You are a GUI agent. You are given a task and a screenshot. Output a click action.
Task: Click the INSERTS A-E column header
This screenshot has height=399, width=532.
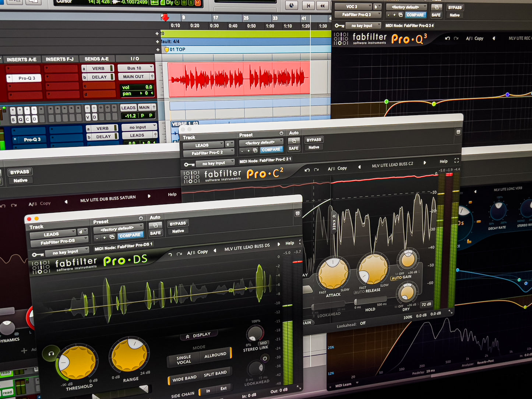click(21, 59)
